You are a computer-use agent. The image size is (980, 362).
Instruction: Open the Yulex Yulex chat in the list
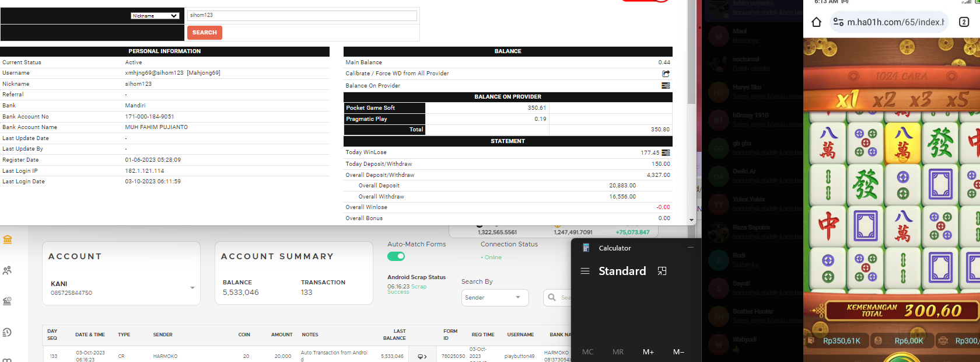coord(752,204)
